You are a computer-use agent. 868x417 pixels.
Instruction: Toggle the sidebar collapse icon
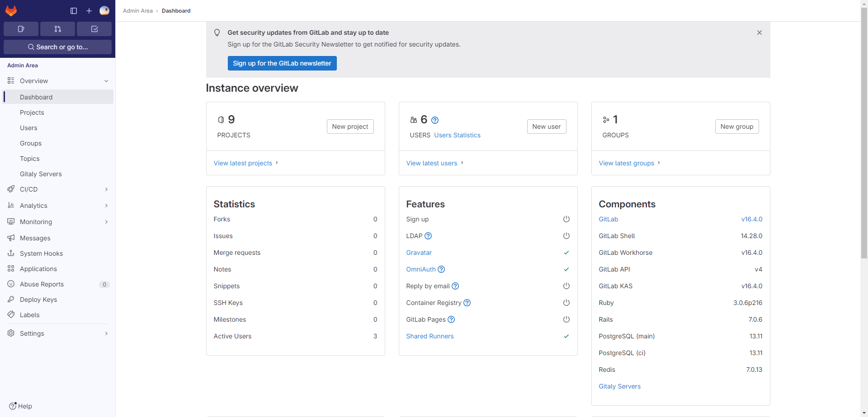tap(74, 11)
